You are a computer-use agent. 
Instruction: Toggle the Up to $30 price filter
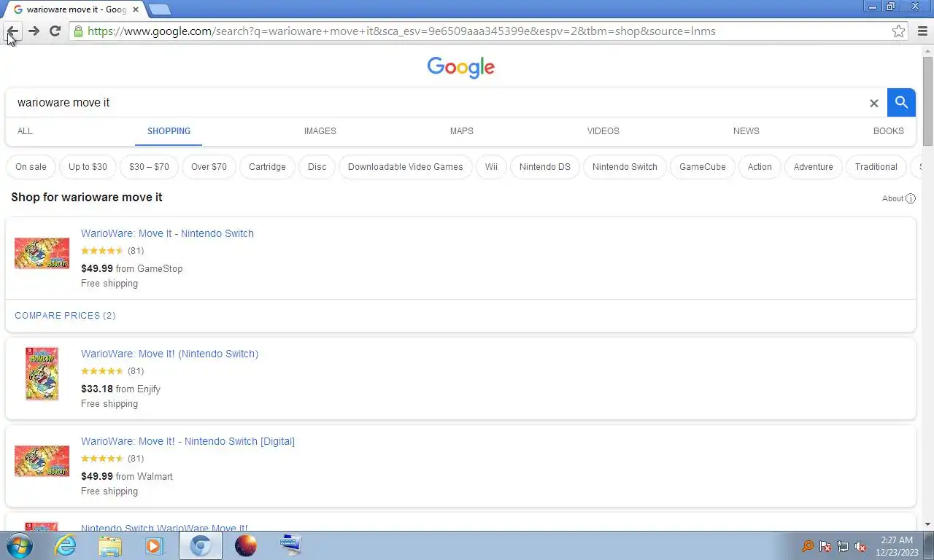pyautogui.click(x=88, y=167)
